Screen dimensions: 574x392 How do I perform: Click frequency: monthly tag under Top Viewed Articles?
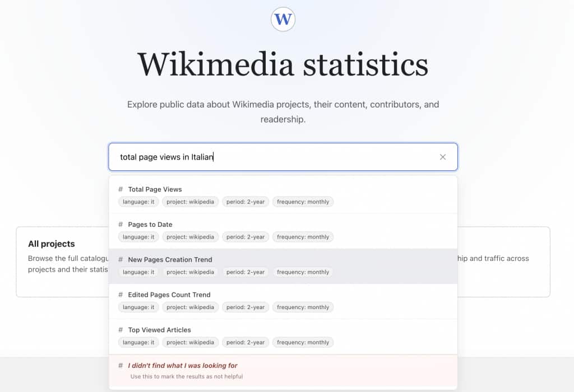click(303, 342)
